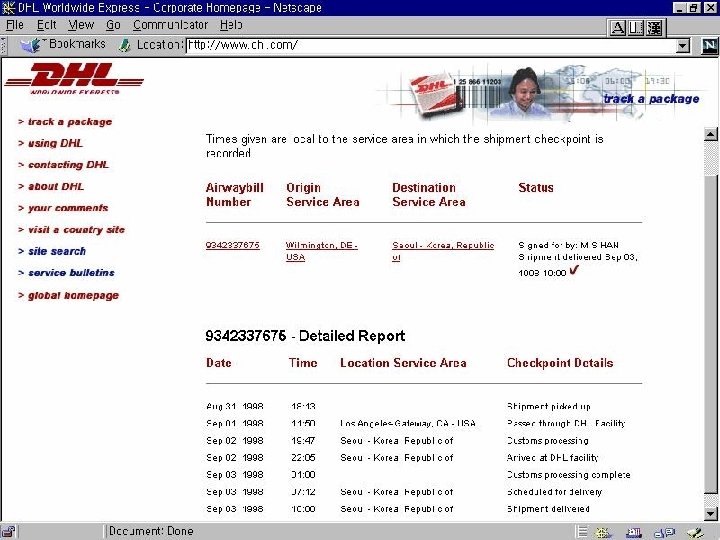Click the 'Checkpoint Details' column header
This screenshot has height=540, width=720.
tap(560, 363)
